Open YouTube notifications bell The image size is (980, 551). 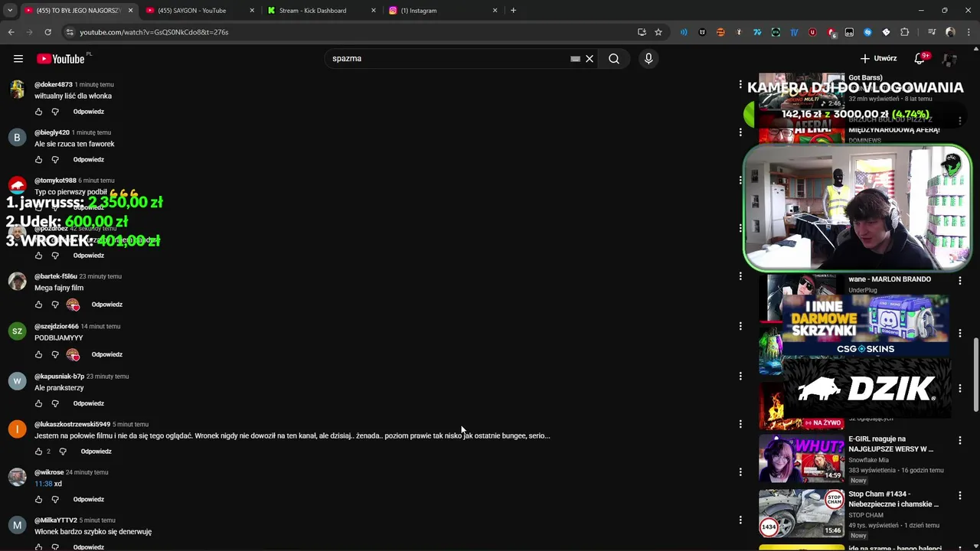click(920, 58)
